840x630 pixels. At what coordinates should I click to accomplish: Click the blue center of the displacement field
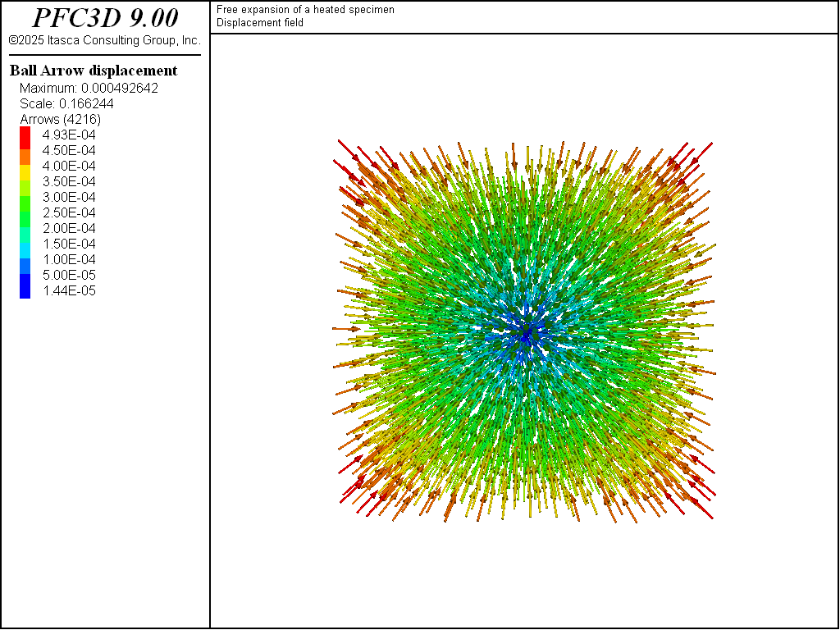point(527,334)
